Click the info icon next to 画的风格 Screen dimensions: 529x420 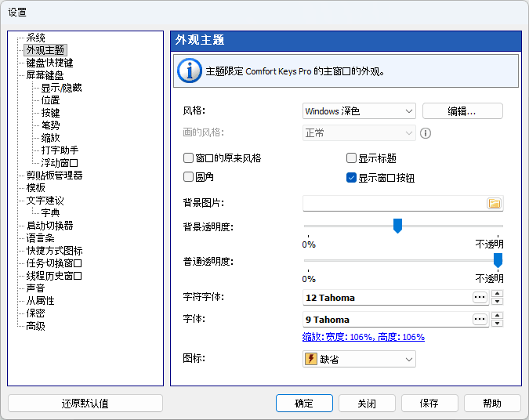pos(426,133)
